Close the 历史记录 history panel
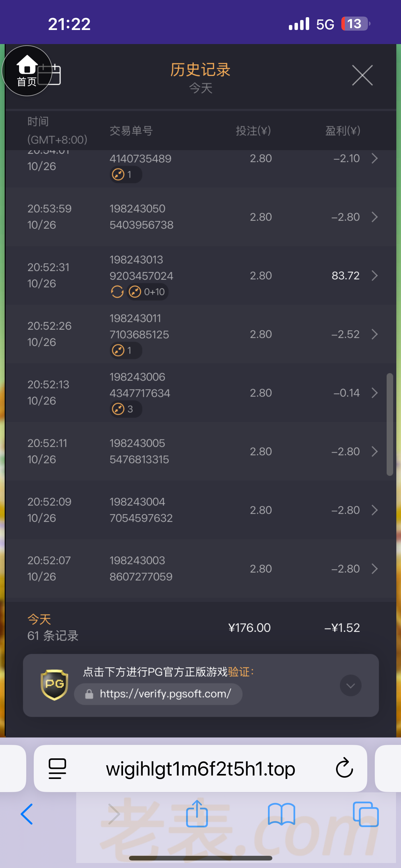Viewport: 401px width, 868px height. (x=362, y=76)
